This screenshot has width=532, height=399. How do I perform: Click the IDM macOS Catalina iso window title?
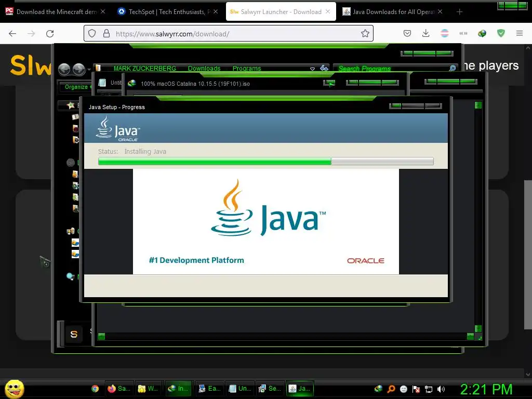(x=195, y=84)
